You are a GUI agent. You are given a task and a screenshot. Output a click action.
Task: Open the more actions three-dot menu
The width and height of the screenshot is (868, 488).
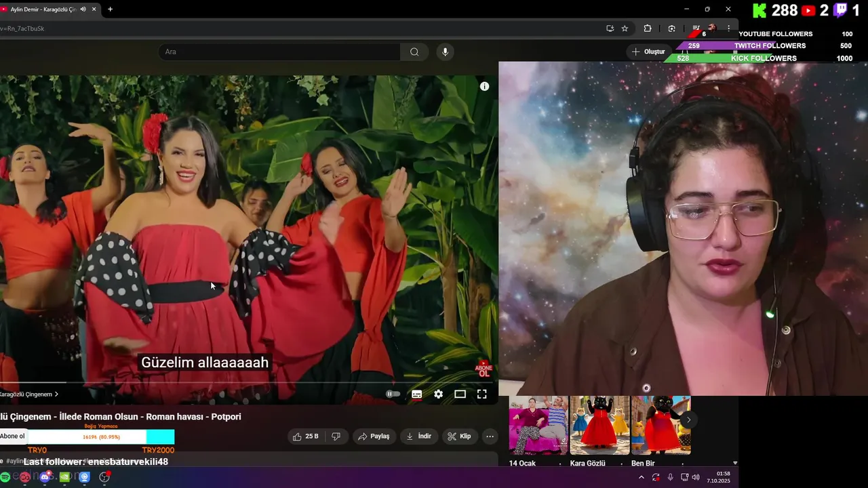point(490,436)
